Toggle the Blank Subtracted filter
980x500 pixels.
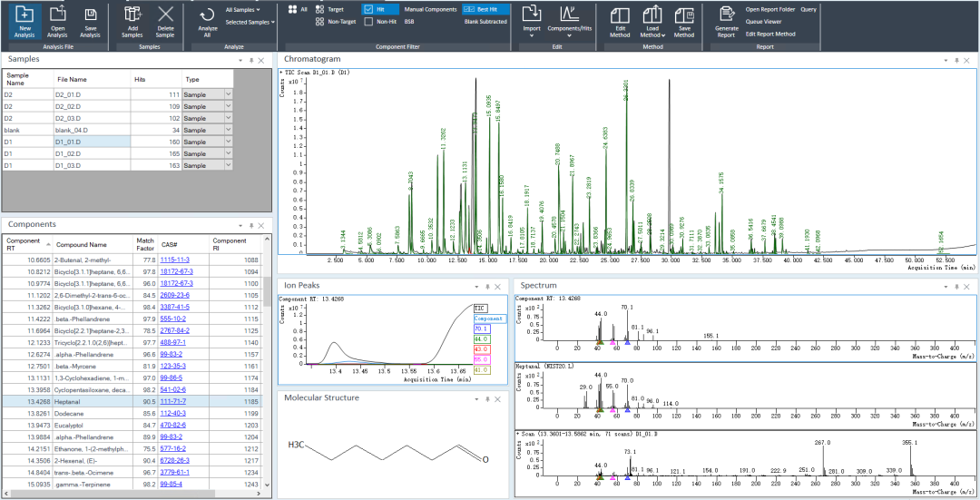tap(485, 21)
